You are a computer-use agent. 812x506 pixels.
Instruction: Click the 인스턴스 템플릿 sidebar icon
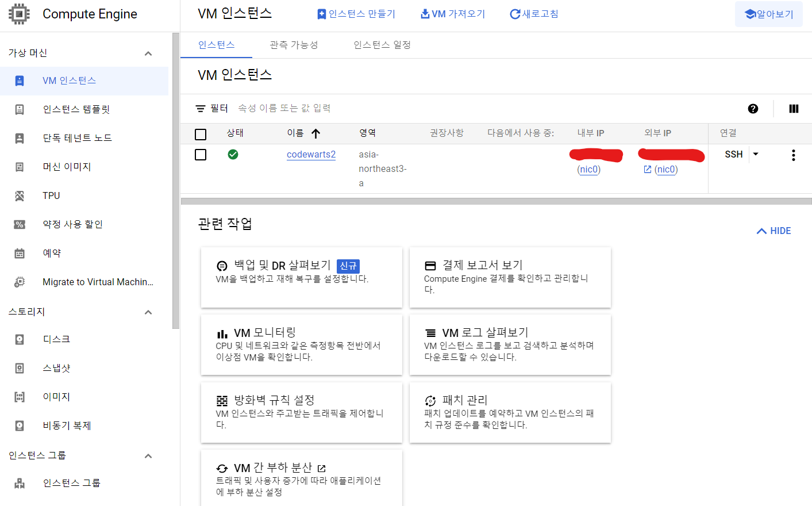(x=20, y=109)
